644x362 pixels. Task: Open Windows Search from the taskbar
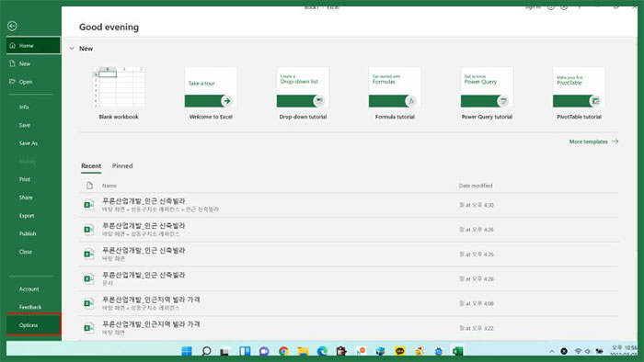tap(206, 351)
